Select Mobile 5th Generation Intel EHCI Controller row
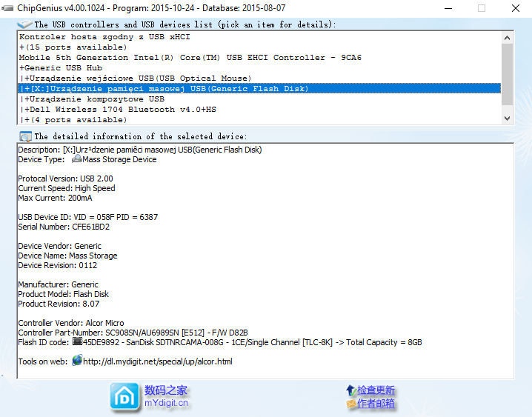This screenshot has width=532, height=417. (259, 58)
